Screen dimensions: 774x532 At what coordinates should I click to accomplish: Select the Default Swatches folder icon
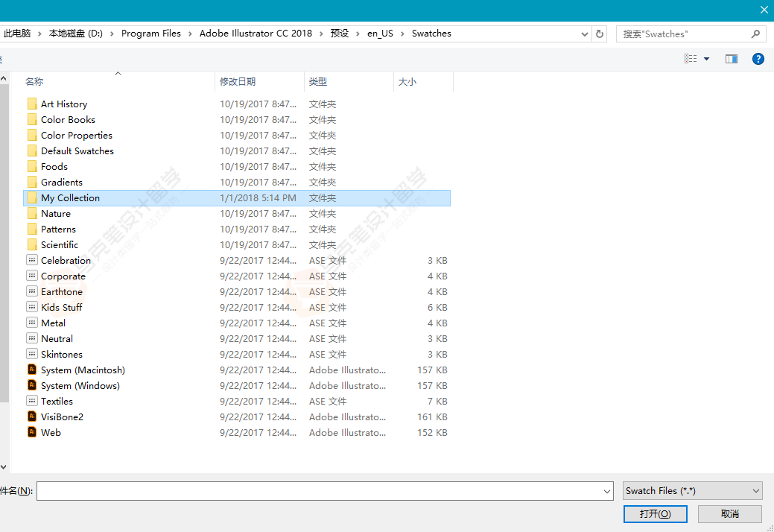[32, 151]
